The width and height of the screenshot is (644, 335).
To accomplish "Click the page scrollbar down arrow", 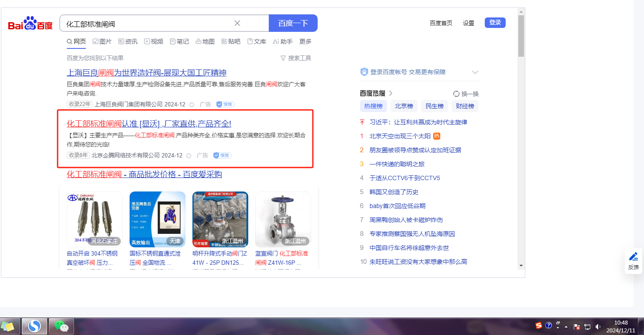I will (x=521, y=265).
